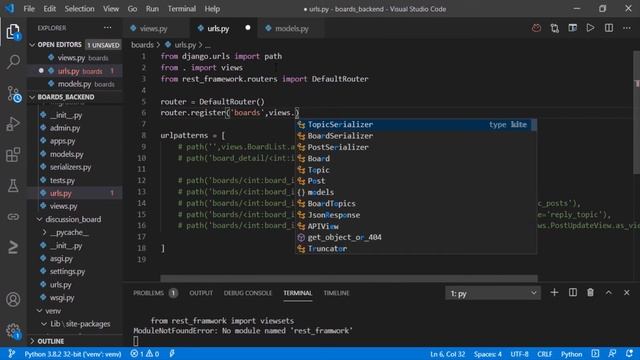Click unsaved dot on urls.py tab
Viewport: 640px width, 360px height.
(x=248, y=28)
